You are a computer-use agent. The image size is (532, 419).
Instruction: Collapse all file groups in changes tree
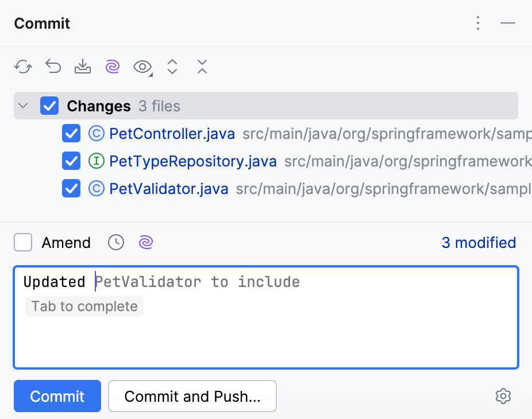coord(202,67)
